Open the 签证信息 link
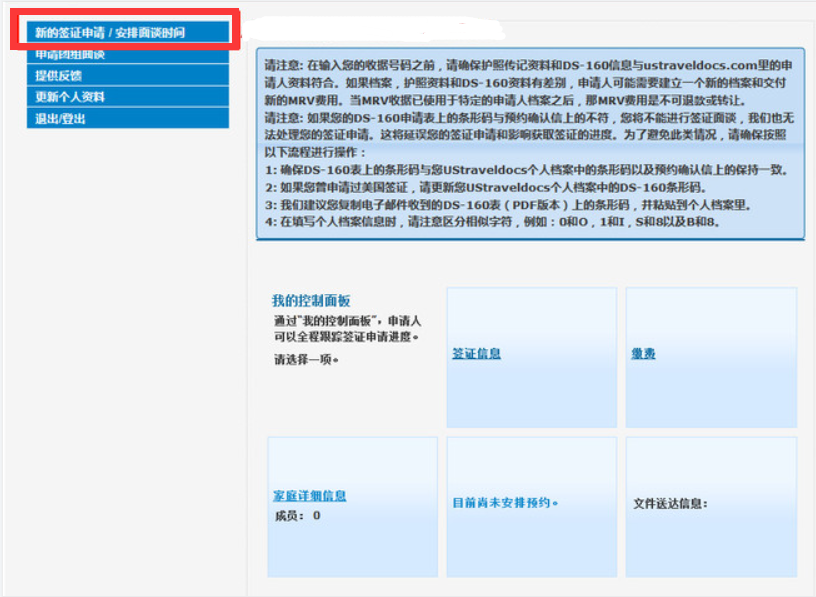This screenshot has height=597, width=816. tap(476, 354)
